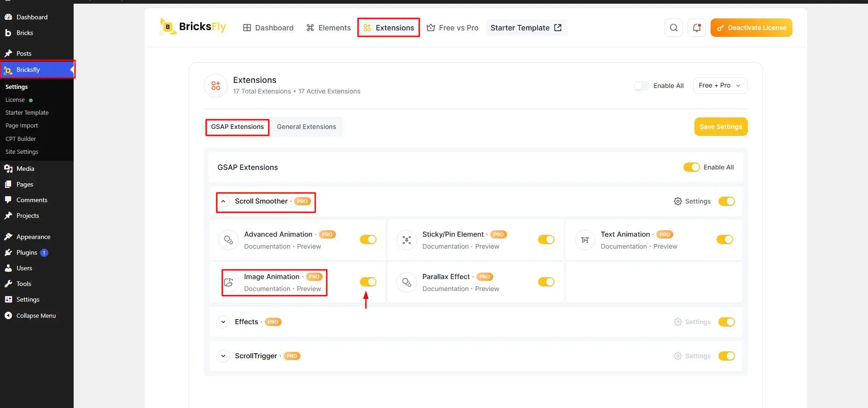Open Advanced Animation Documentation link

(267, 246)
